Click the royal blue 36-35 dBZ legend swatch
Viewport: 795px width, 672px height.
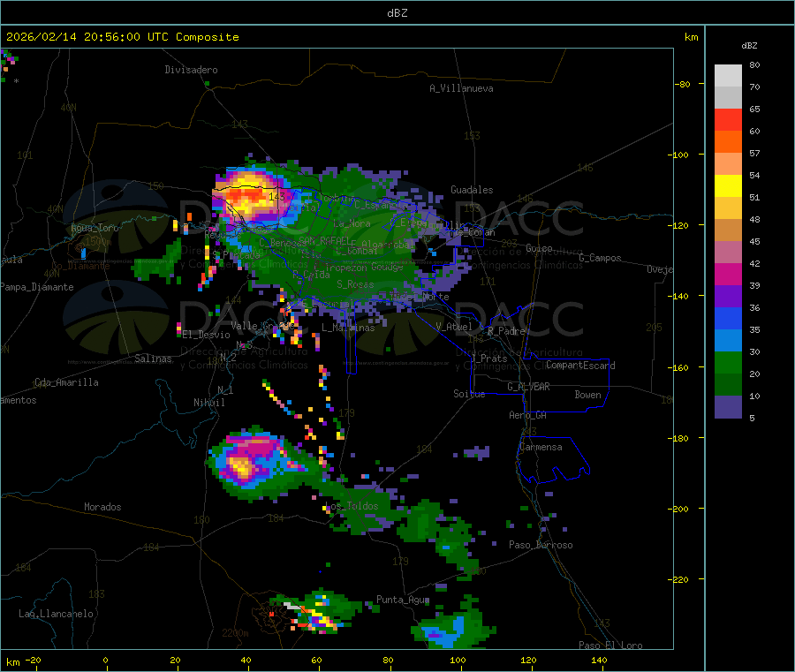[728, 318]
